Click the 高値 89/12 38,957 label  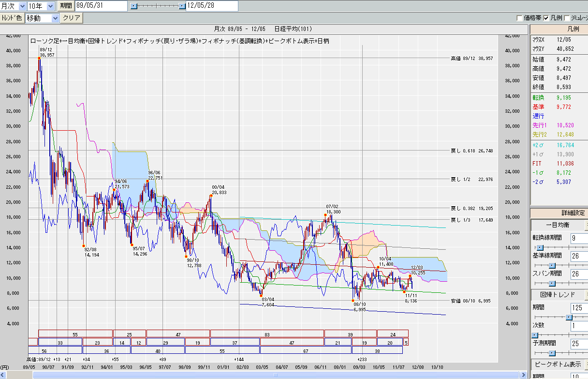click(x=471, y=58)
